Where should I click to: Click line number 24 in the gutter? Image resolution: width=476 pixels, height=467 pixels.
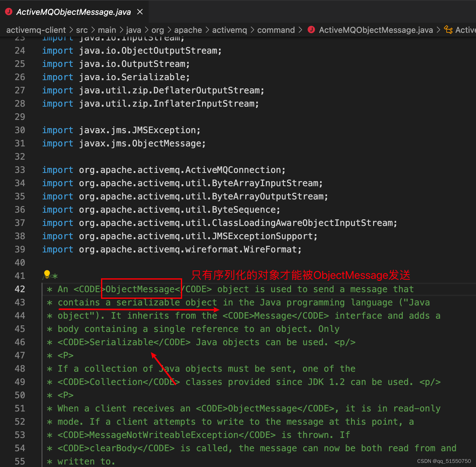[20, 50]
